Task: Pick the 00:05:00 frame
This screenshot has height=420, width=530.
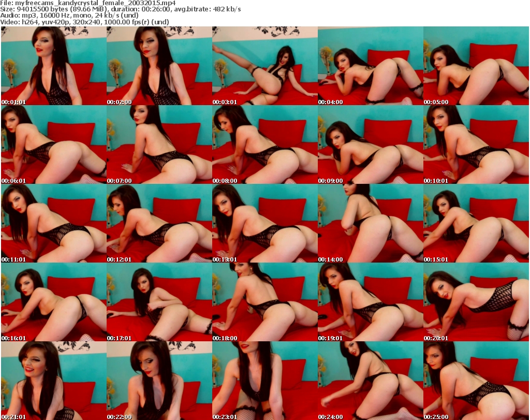Action: (x=476, y=66)
